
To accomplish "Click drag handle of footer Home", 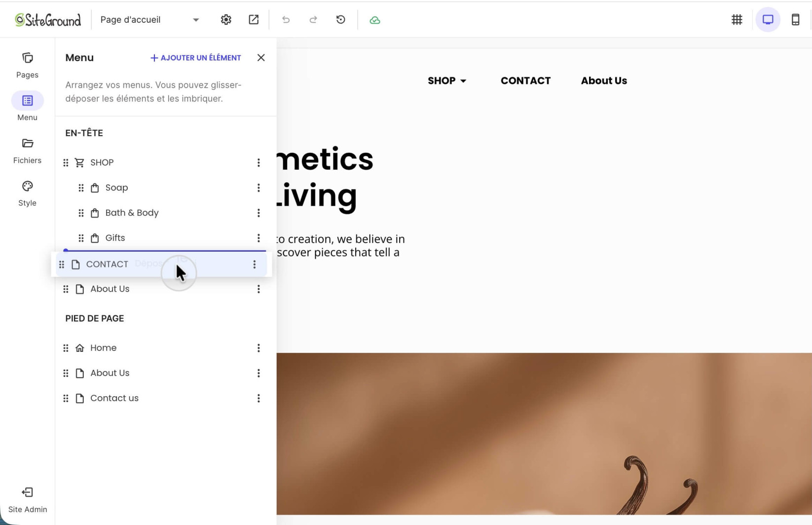I will [66, 348].
